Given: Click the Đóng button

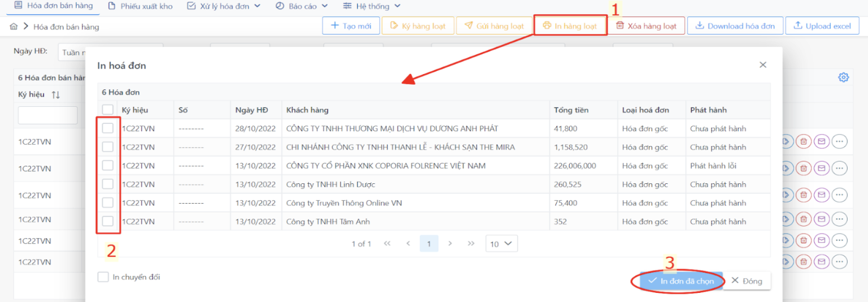Looking at the screenshot, I should pos(747,281).
